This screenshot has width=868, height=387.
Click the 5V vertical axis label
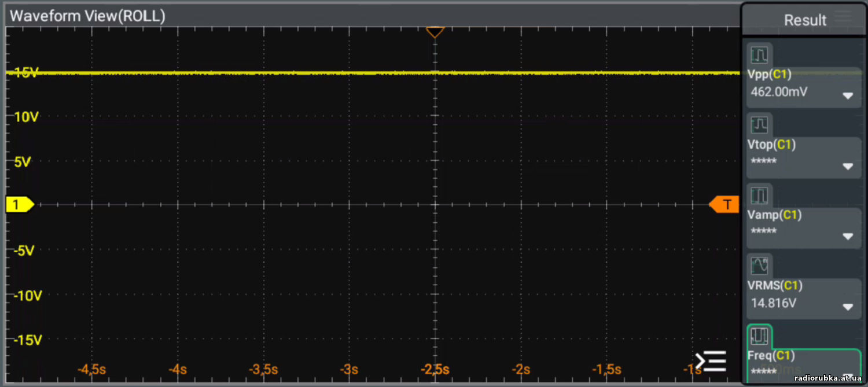(23, 163)
